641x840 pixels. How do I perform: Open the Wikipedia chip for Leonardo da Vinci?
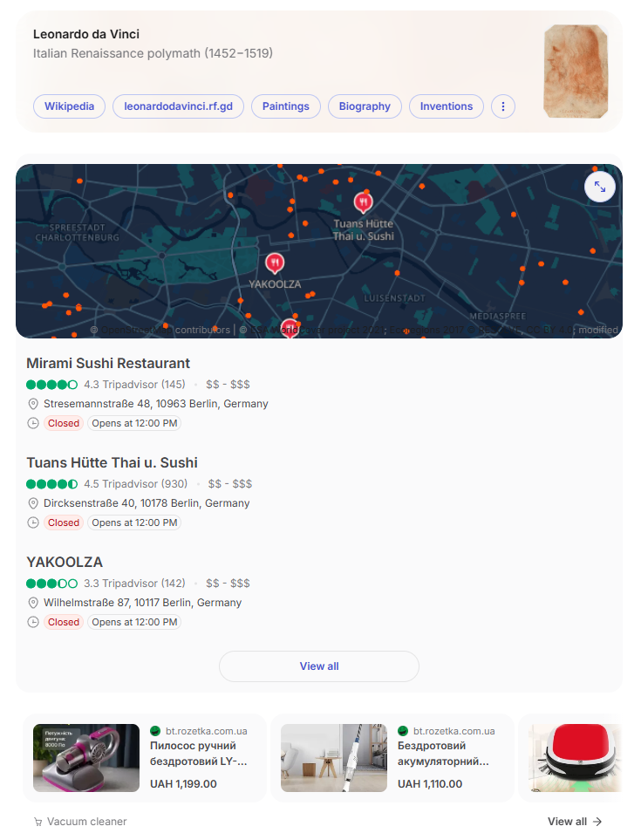[x=69, y=106]
